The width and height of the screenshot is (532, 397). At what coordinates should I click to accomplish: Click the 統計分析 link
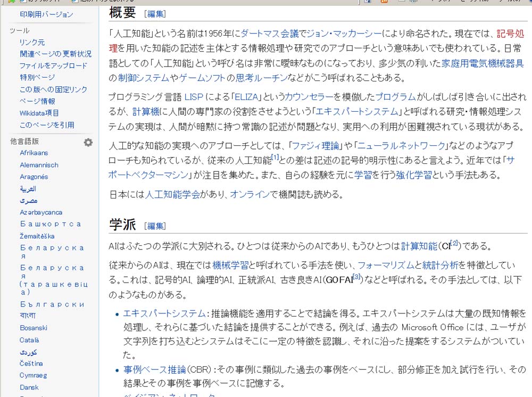440,265
